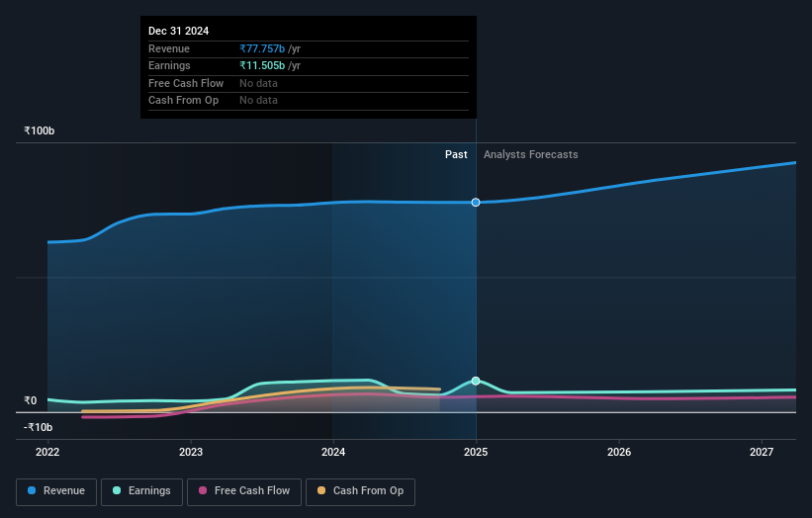The height and width of the screenshot is (518, 812).
Task: Click the Free Cash Flow row in tooltip
Action: (x=309, y=83)
